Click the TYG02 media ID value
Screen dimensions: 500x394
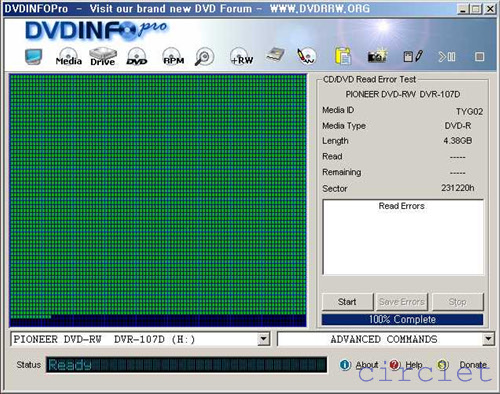coord(469,111)
